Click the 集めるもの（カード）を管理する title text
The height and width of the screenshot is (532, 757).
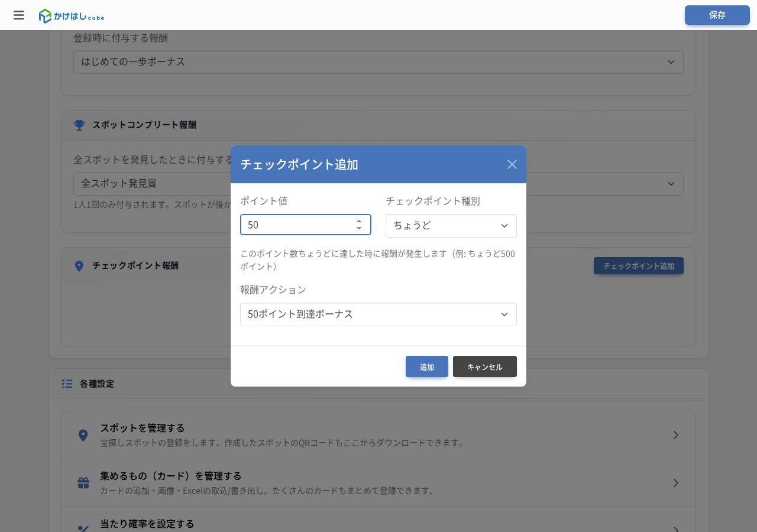coord(171,476)
